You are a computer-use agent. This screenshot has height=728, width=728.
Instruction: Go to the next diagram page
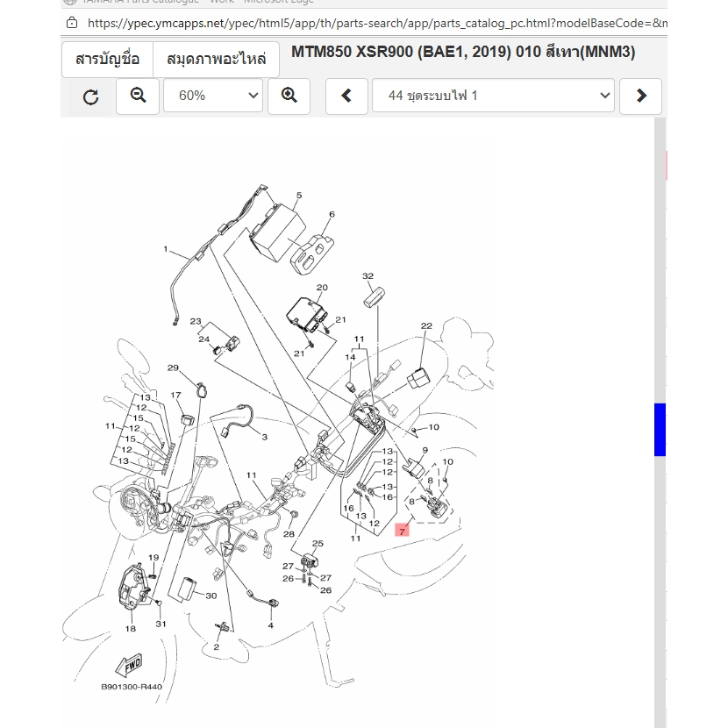640,96
